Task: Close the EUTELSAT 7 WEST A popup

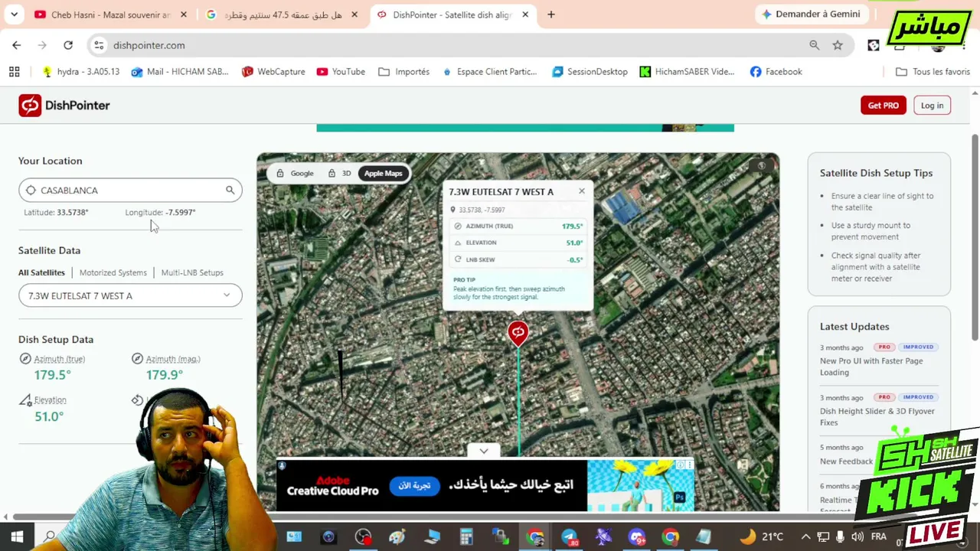Action: (582, 191)
